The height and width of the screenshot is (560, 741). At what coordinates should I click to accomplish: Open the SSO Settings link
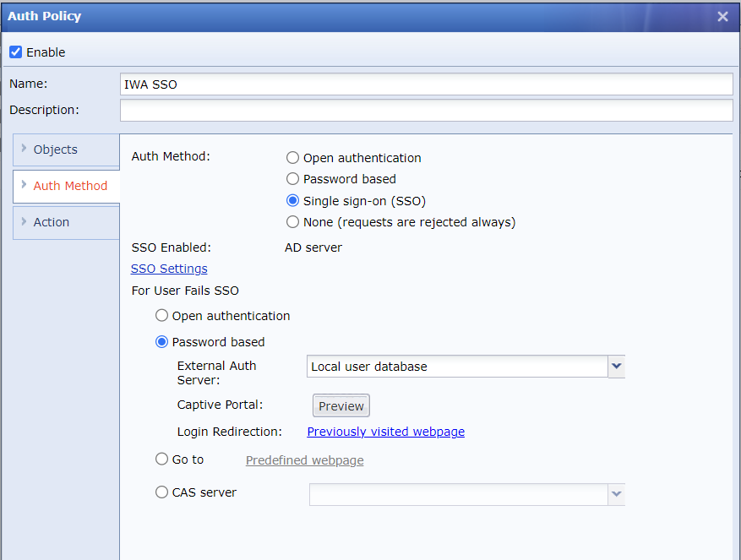click(x=169, y=269)
